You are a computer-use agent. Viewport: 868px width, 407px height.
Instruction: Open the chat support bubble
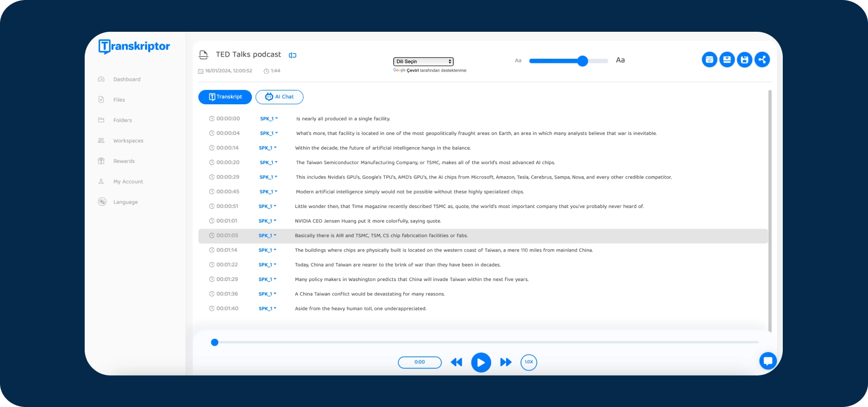point(767,361)
